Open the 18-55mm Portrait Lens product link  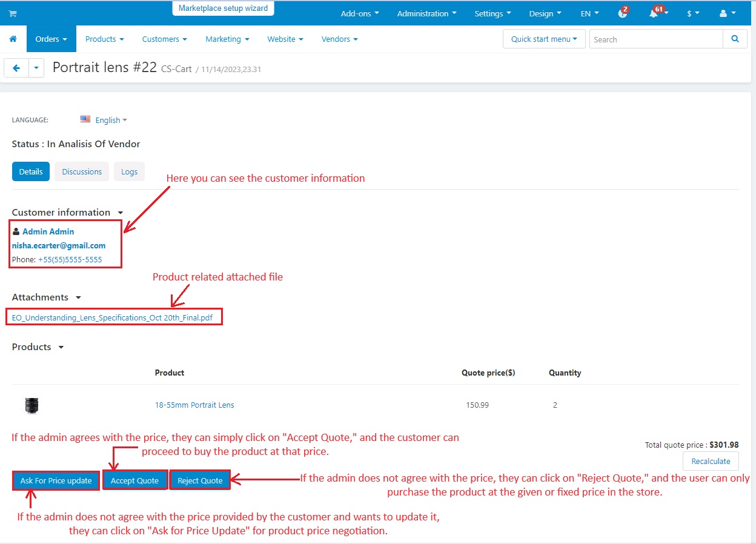tap(194, 405)
